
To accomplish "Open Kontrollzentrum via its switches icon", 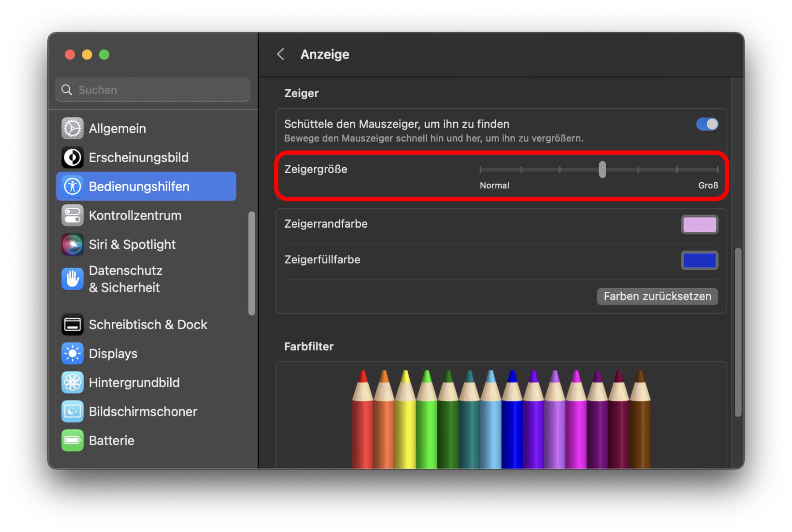I will pos(72,215).
